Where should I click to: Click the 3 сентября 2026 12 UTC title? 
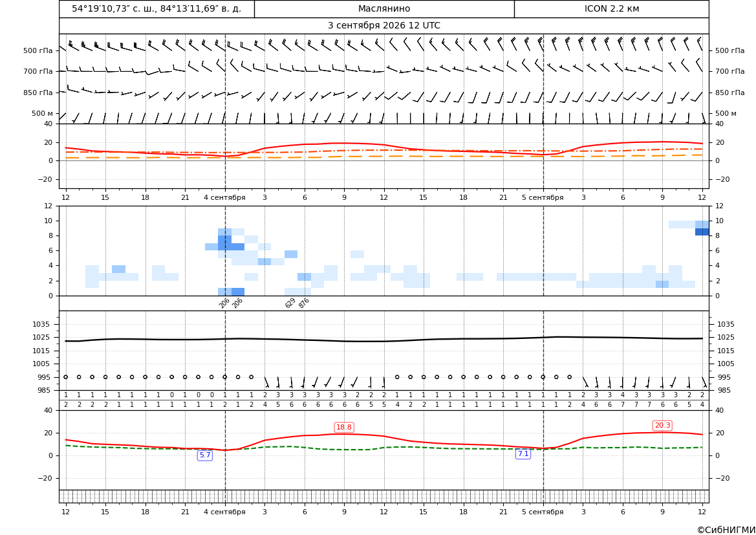383,26
